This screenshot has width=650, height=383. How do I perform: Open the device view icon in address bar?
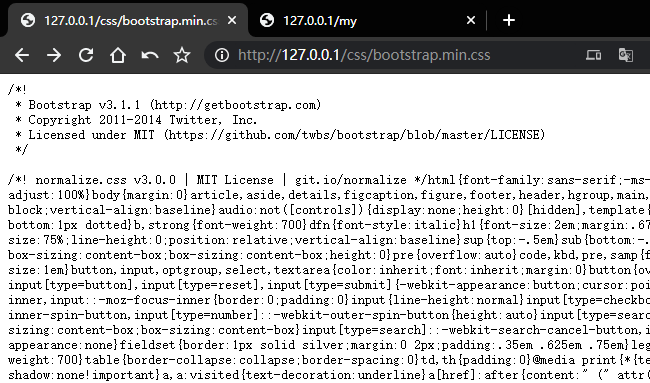(x=593, y=55)
